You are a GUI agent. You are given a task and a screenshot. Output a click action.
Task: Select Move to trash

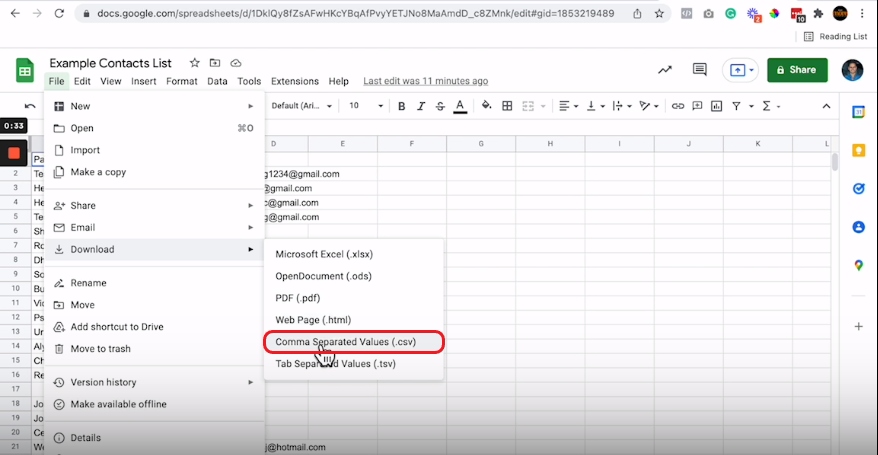click(x=154, y=349)
